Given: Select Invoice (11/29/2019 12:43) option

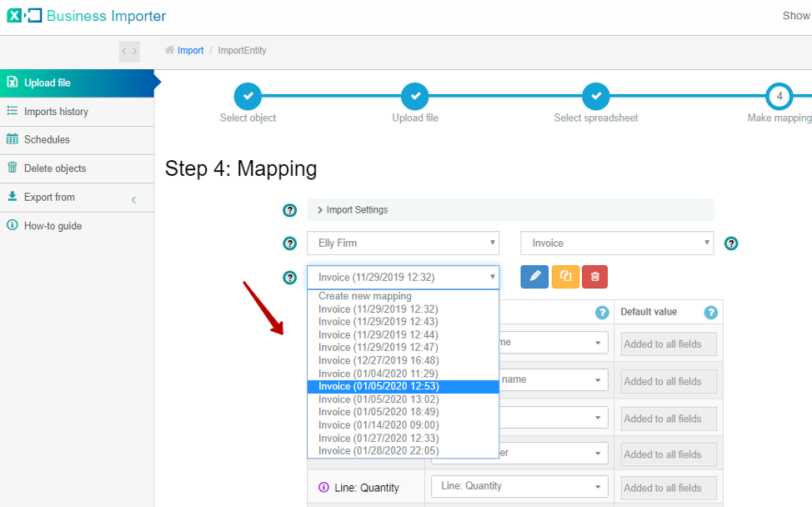Looking at the screenshot, I should coord(403,322).
